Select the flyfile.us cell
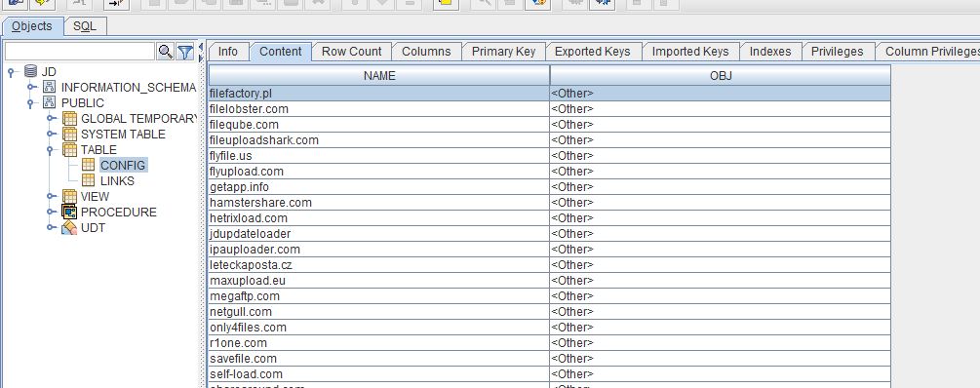 tap(379, 156)
